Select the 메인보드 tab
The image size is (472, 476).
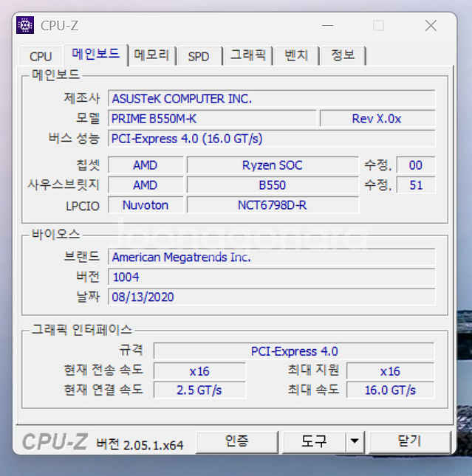95,54
